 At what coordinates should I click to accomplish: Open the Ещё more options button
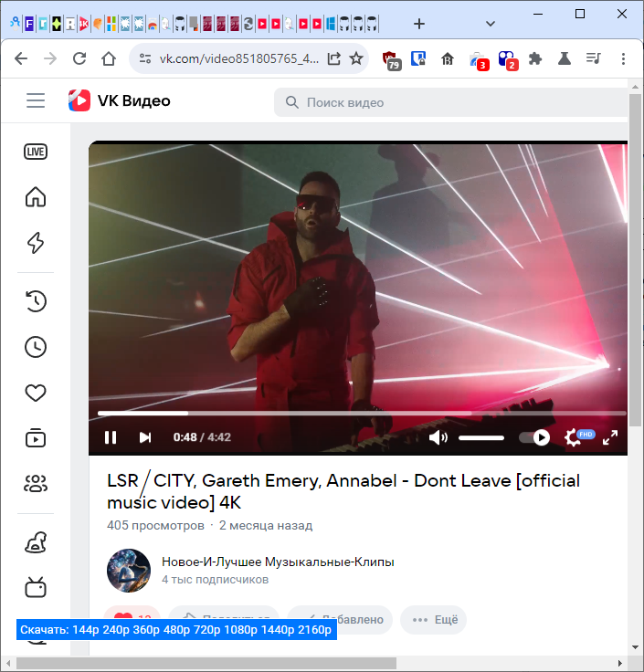tap(434, 619)
